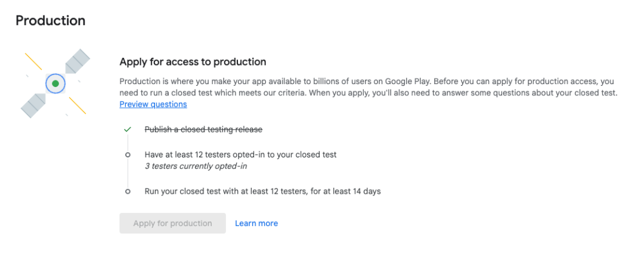Click the Production page heading

pyautogui.click(x=51, y=20)
